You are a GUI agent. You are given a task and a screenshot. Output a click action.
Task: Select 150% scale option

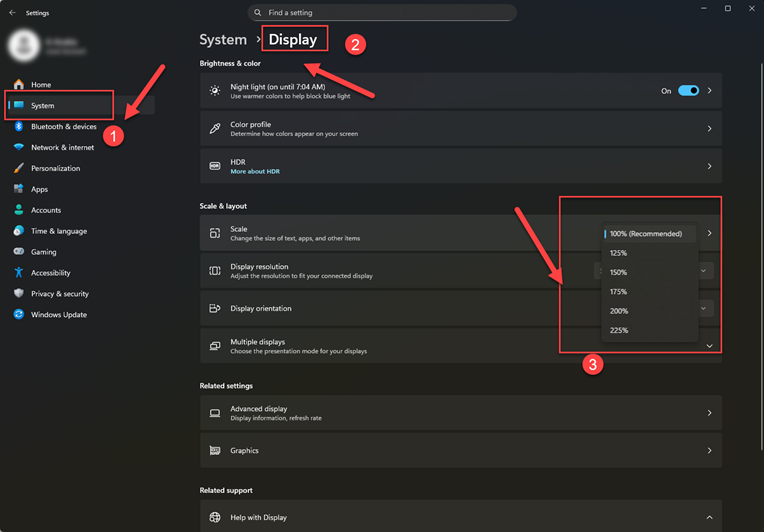click(x=649, y=272)
